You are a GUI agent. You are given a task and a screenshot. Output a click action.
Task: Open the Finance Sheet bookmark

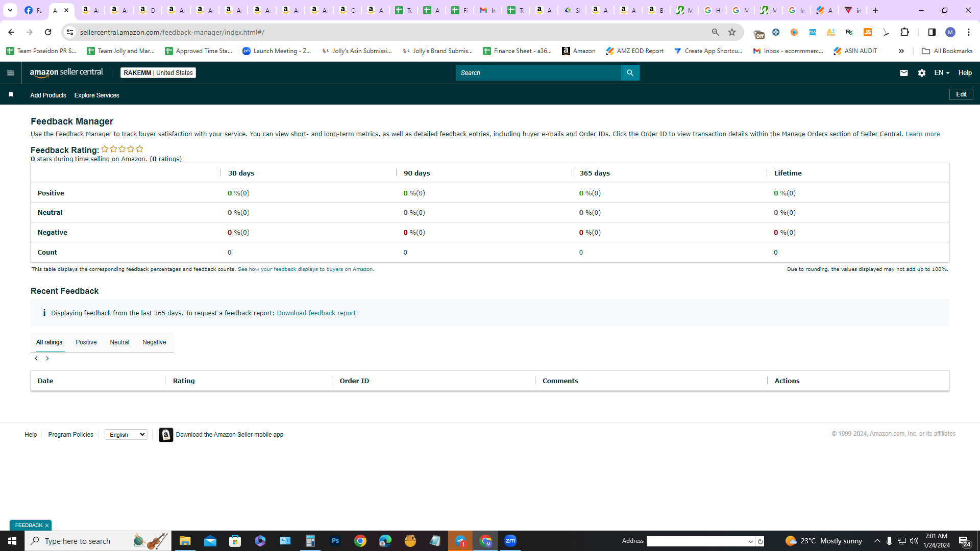(x=518, y=51)
